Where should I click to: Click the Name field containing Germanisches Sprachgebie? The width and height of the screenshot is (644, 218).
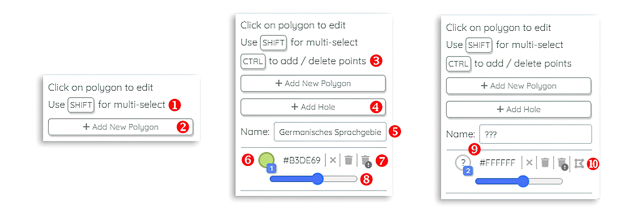(x=330, y=132)
